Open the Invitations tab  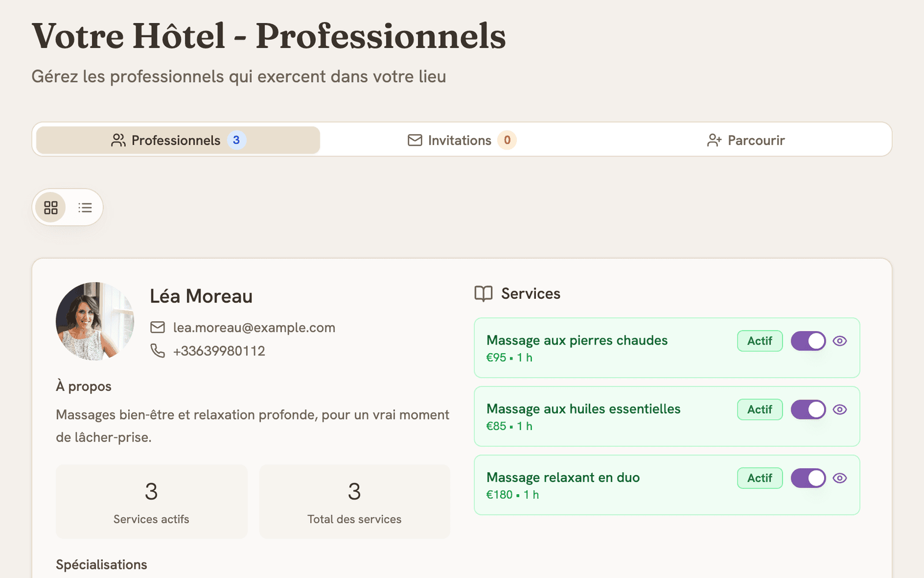point(462,140)
